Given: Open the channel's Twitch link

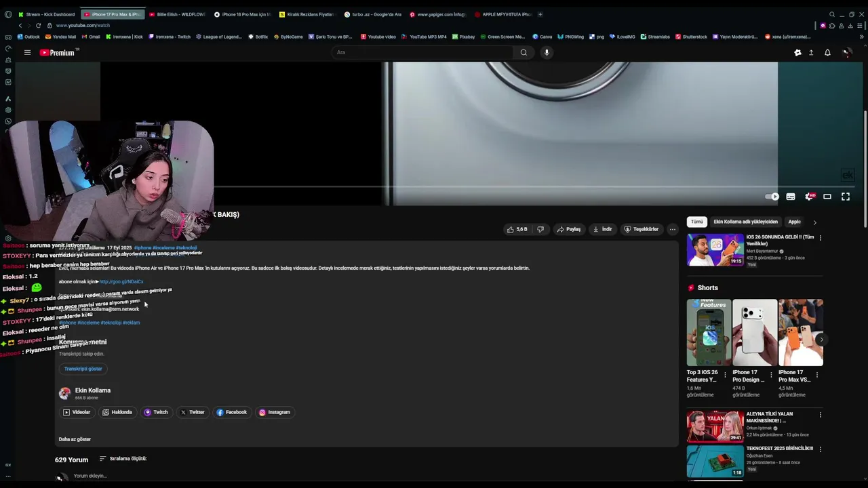Looking at the screenshot, I should 156,412.
